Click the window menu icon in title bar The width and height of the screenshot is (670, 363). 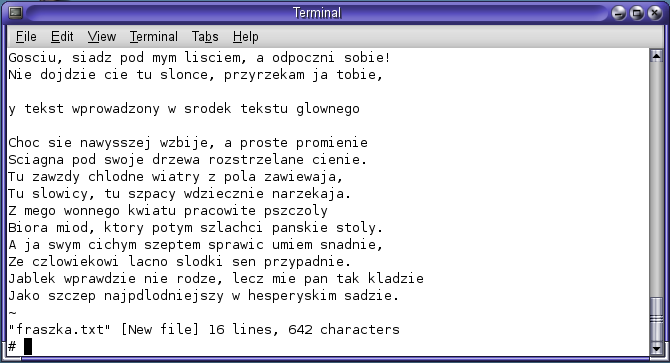click(16, 13)
